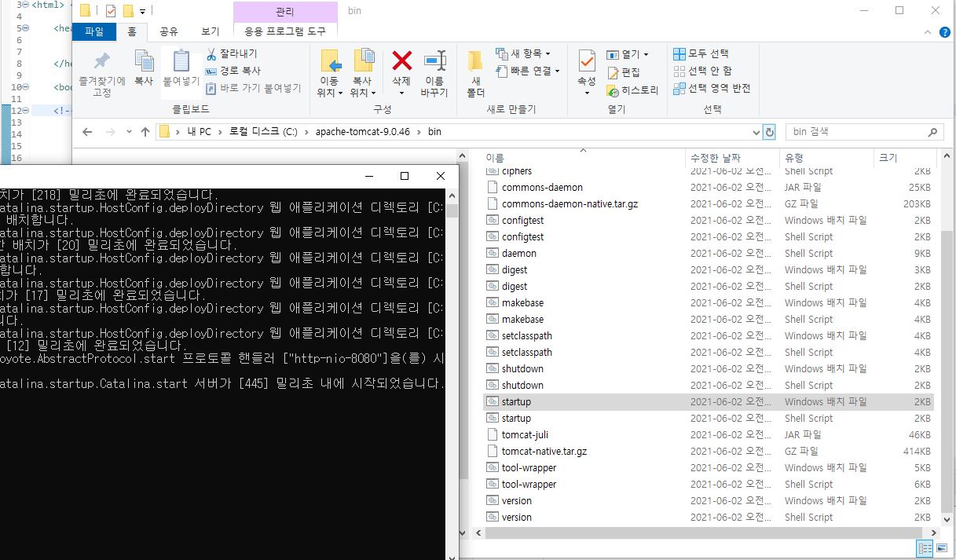Click the quick access properties checkmark icon

click(110, 11)
